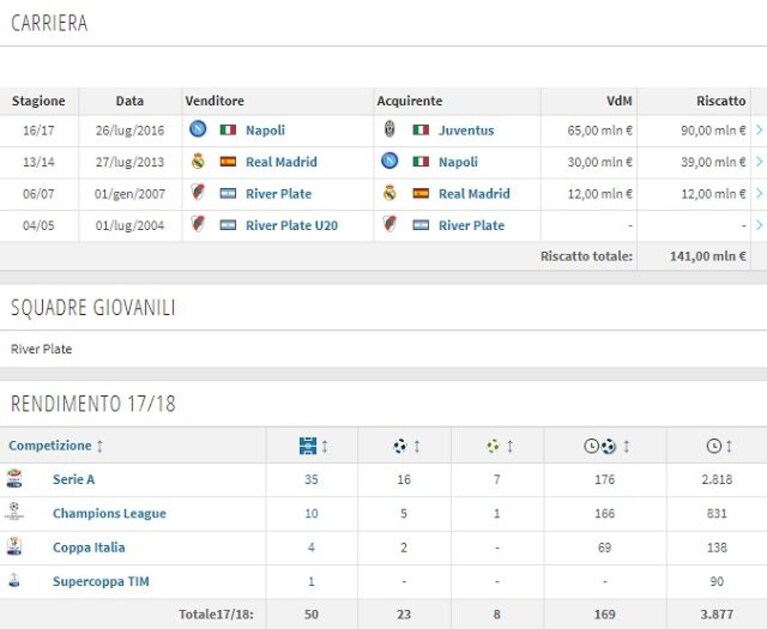
Task: Expand the 13/14 Real Madrid to Napoli arrow
Action: click(759, 161)
